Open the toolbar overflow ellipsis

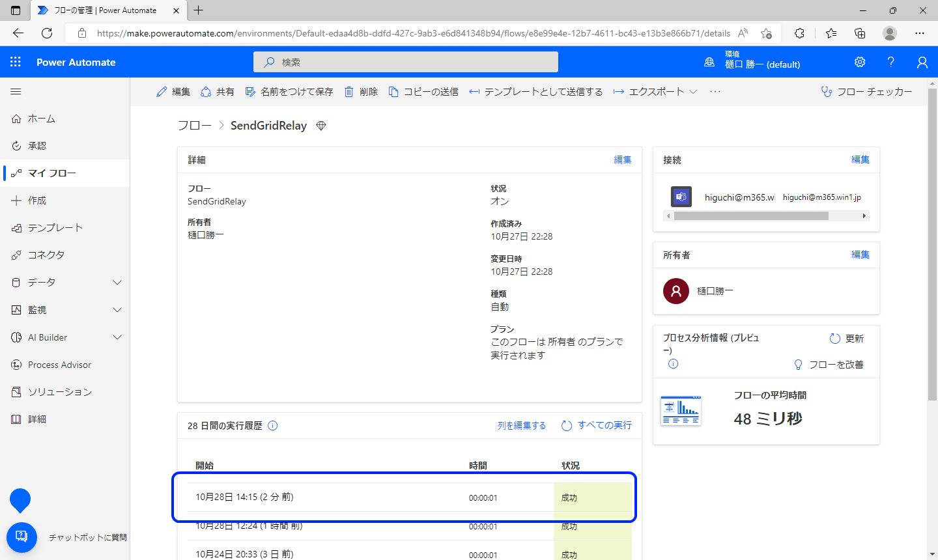(x=715, y=92)
